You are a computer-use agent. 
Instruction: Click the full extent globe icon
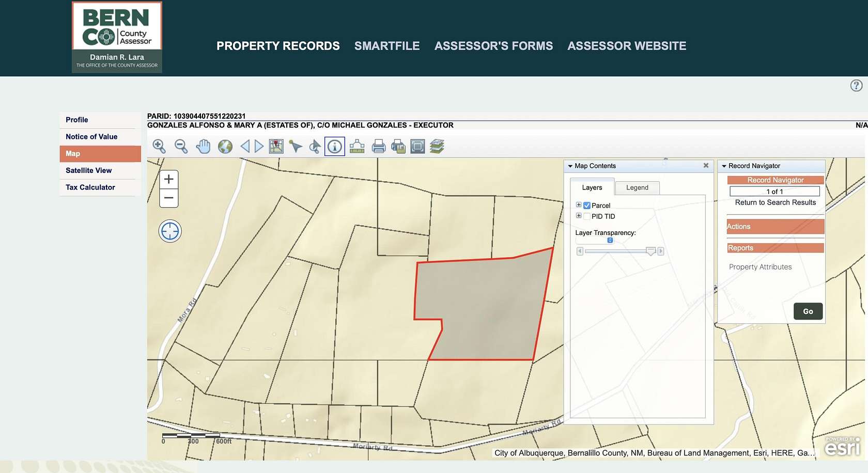[x=224, y=146]
